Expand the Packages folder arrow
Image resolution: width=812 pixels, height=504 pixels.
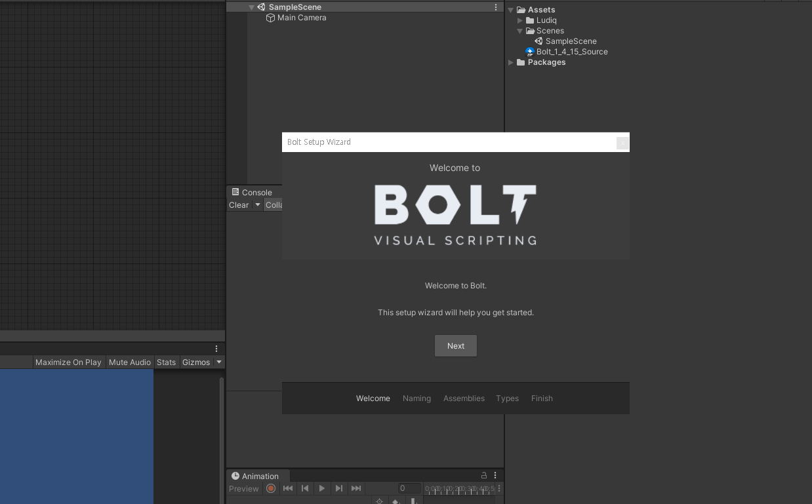click(x=510, y=62)
